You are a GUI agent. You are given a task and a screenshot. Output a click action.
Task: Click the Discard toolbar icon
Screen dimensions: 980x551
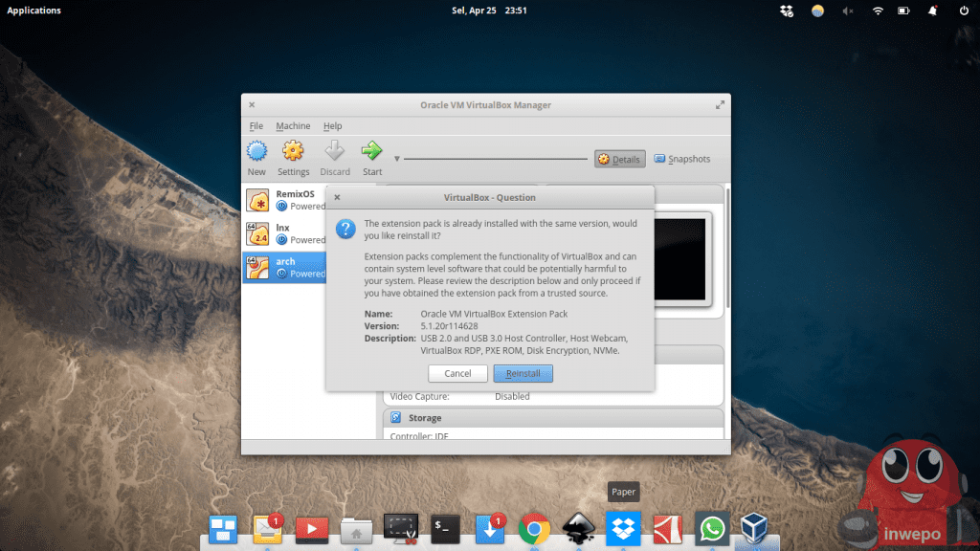pyautogui.click(x=334, y=152)
